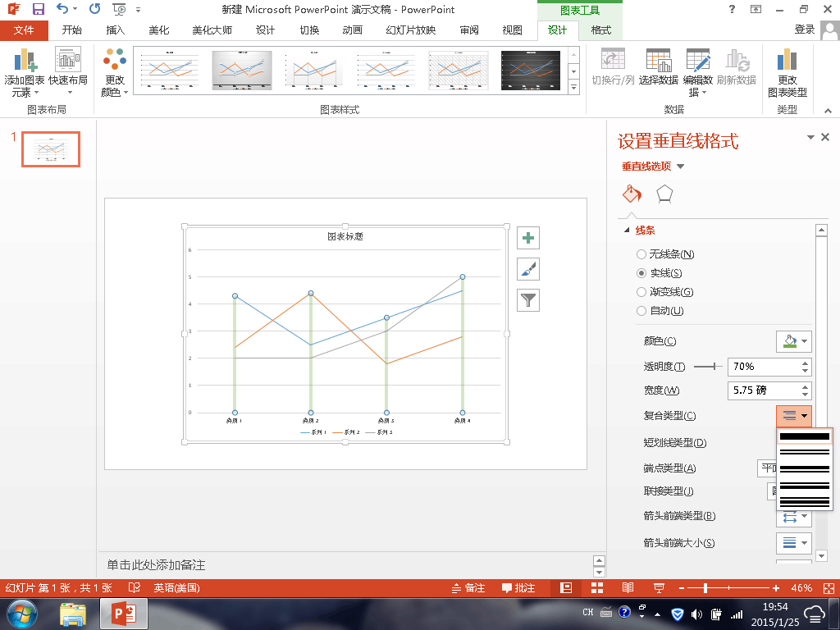Open task pane options arrow

coord(810,138)
